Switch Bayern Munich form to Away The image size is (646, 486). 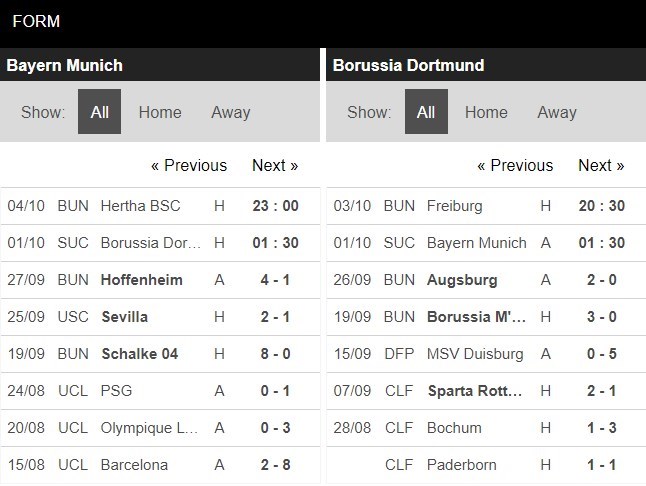pyautogui.click(x=231, y=112)
